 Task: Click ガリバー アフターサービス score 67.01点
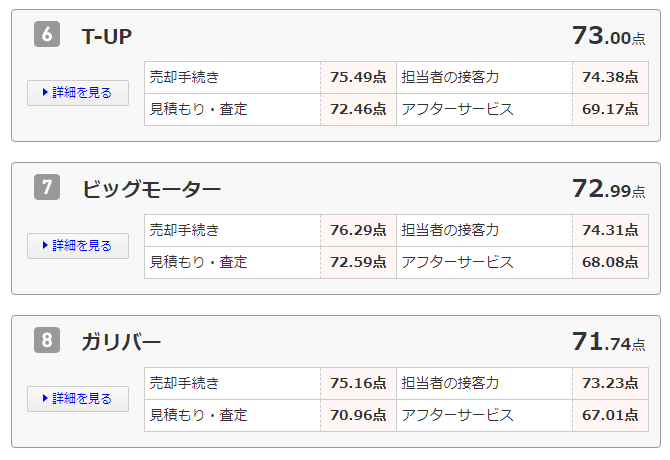[x=610, y=415]
